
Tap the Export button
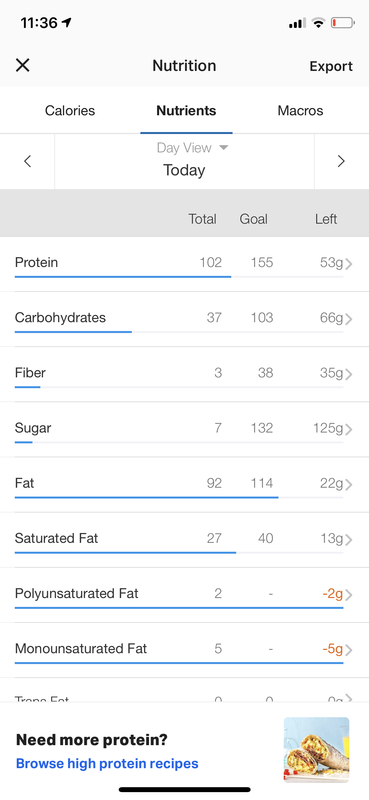tap(331, 66)
